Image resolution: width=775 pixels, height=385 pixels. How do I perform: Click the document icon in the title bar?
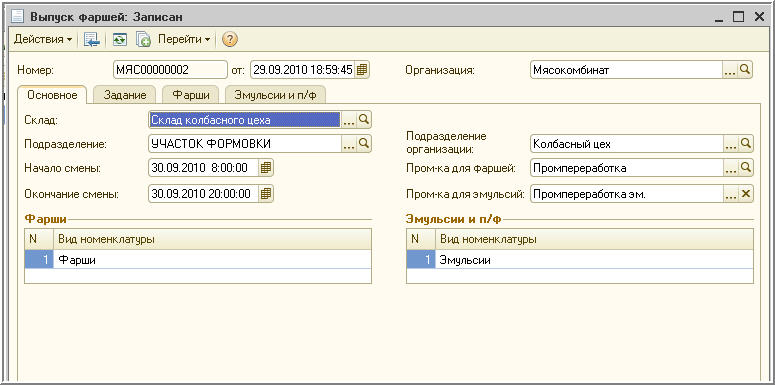tap(18, 17)
